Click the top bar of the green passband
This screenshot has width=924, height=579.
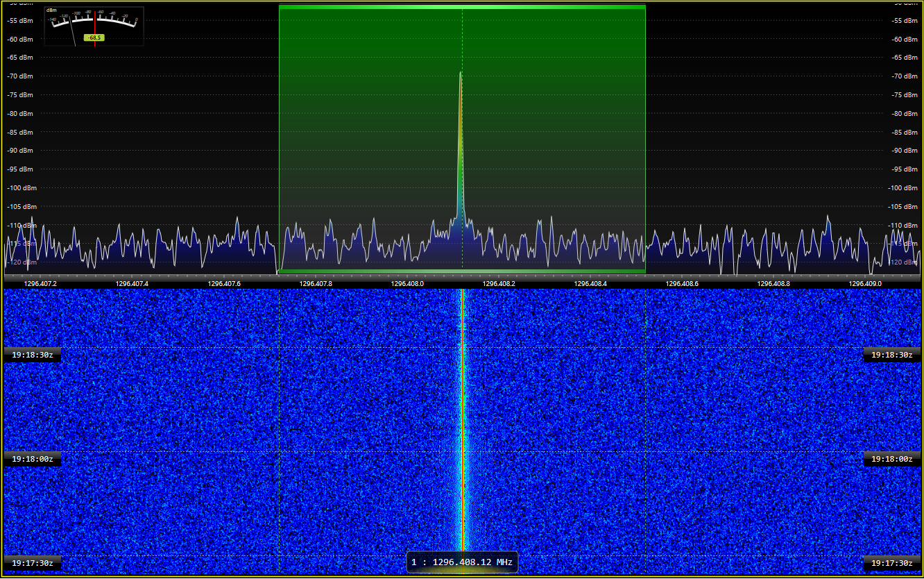462,7
